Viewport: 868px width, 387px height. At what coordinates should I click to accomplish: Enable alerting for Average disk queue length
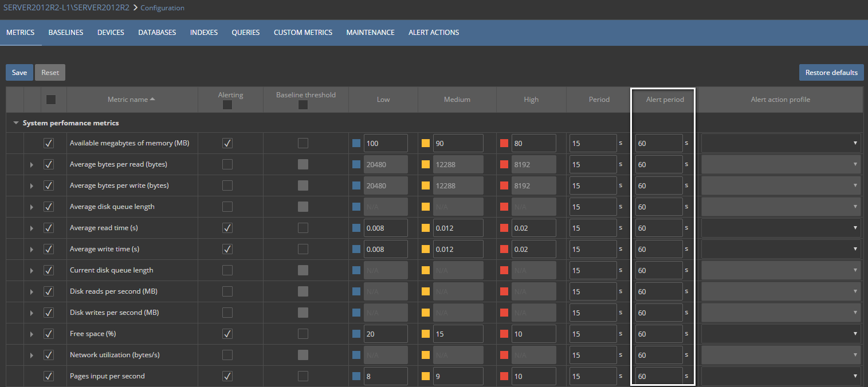pyautogui.click(x=227, y=207)
